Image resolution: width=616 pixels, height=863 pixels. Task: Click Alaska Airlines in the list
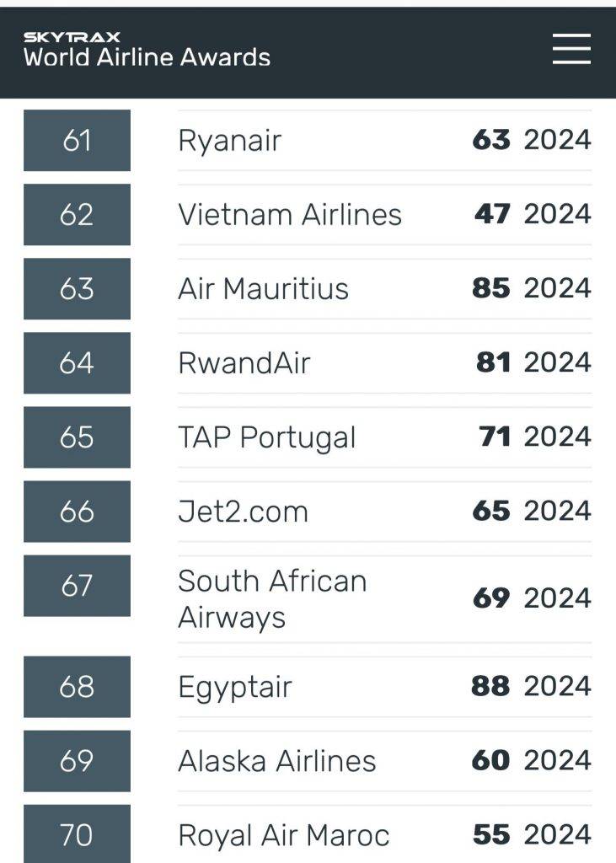(277, 761)
